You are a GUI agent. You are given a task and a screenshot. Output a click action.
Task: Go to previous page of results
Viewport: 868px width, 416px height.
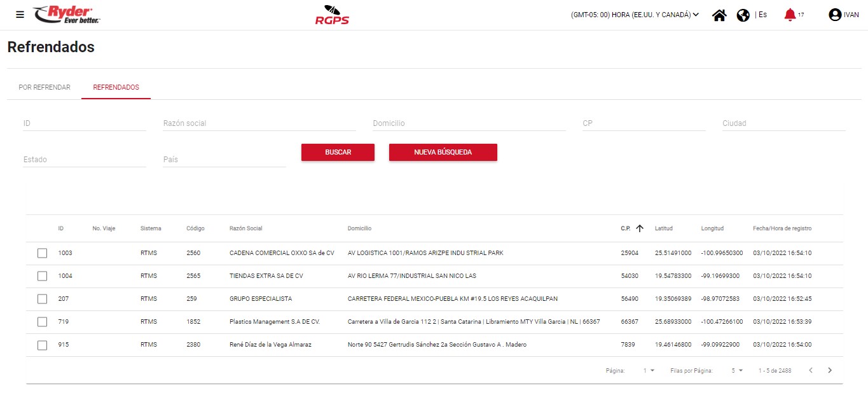coord(810,370)
